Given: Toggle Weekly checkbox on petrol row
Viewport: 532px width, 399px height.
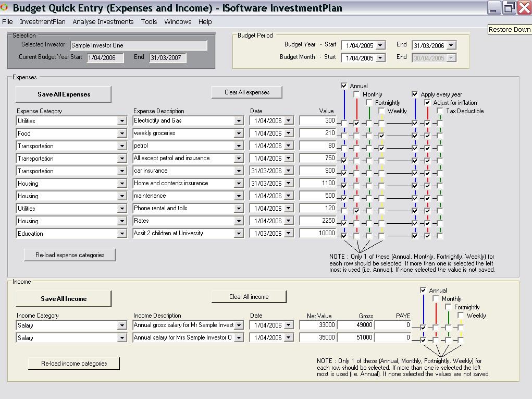Looking at the screenshot, I should (x=381, y=148).
